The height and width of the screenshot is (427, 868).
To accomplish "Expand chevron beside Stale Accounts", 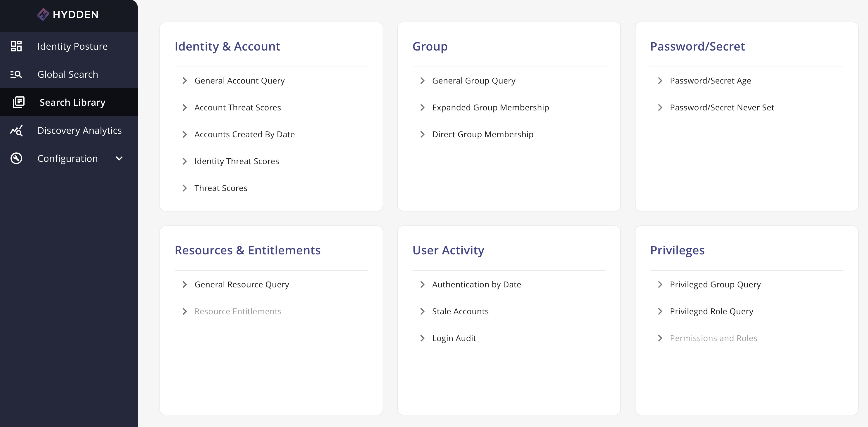I will [x=422, y=311].
